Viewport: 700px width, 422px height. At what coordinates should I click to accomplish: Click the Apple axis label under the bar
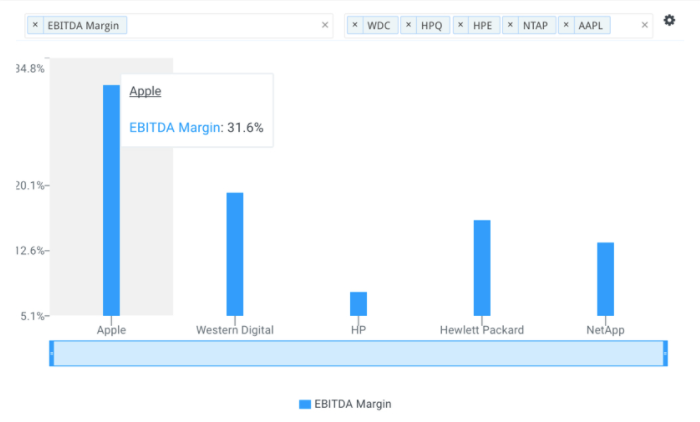[x=111, y=330]
